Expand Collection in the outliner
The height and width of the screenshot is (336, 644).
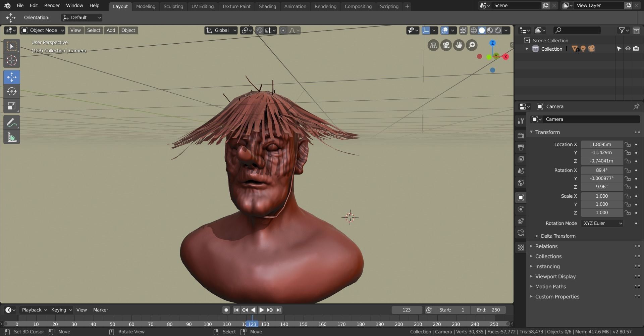[527, 49]
